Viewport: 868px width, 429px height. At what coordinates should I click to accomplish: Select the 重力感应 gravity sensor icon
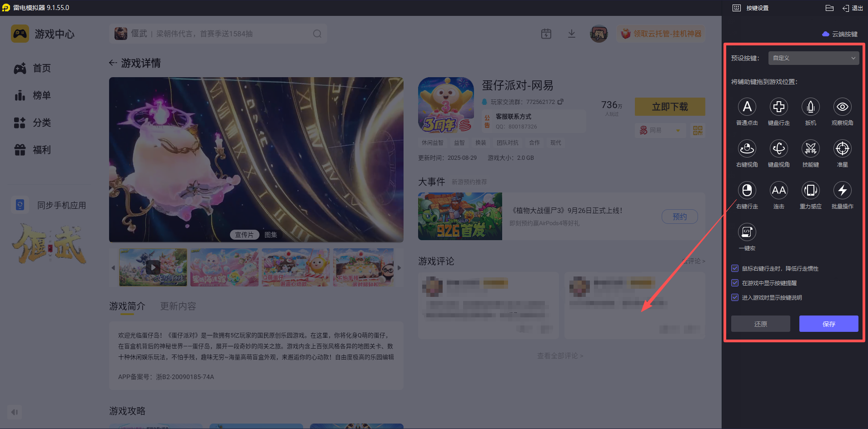pos(810,190)
